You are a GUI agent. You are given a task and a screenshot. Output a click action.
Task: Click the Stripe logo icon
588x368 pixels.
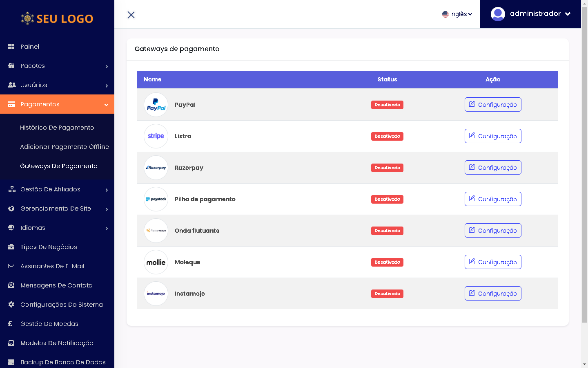(x=156, y=136)
